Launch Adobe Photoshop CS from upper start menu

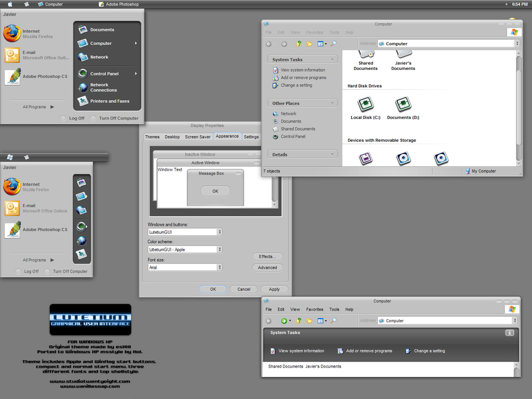pos(36,77)
